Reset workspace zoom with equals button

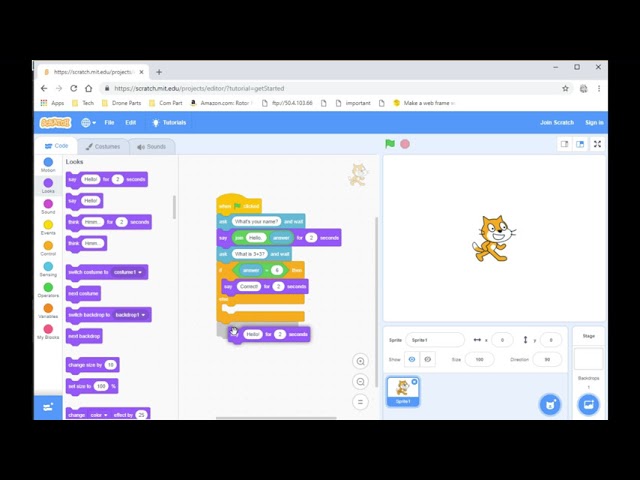[360, 402]
